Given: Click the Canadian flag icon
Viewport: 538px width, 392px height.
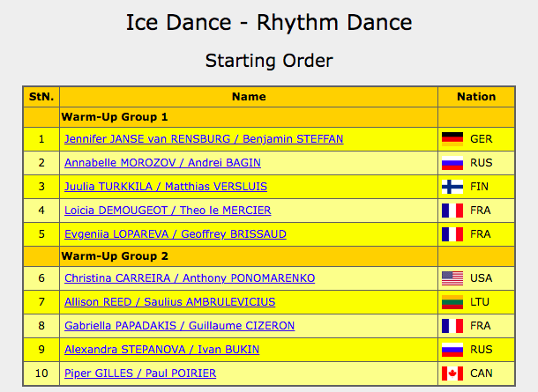Looking at the screenshot, I should [x=452, y=374].
